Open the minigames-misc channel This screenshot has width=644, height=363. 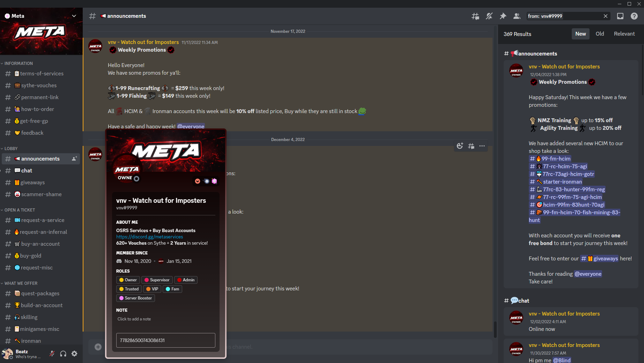coord(41,329)
